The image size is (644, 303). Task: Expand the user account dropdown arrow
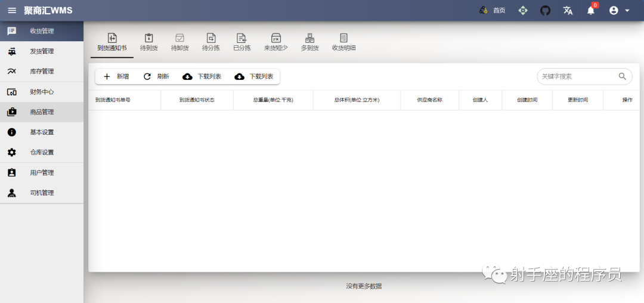(x=627, y=11)
